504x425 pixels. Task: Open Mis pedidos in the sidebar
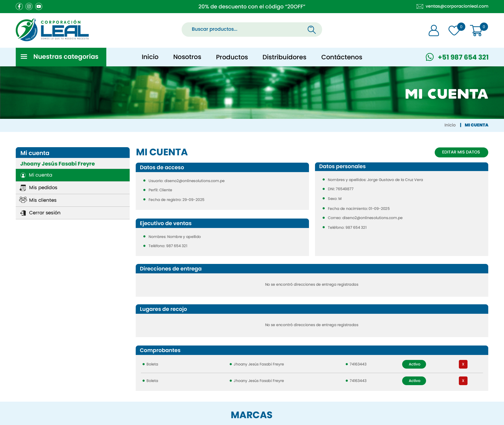[x=43, y=188]
